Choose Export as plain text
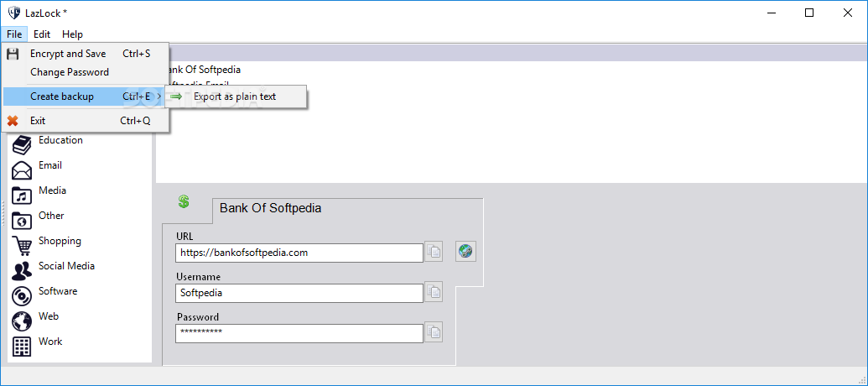Image resolution: width=868 pixels, height=386 pixels. (236, 96)
